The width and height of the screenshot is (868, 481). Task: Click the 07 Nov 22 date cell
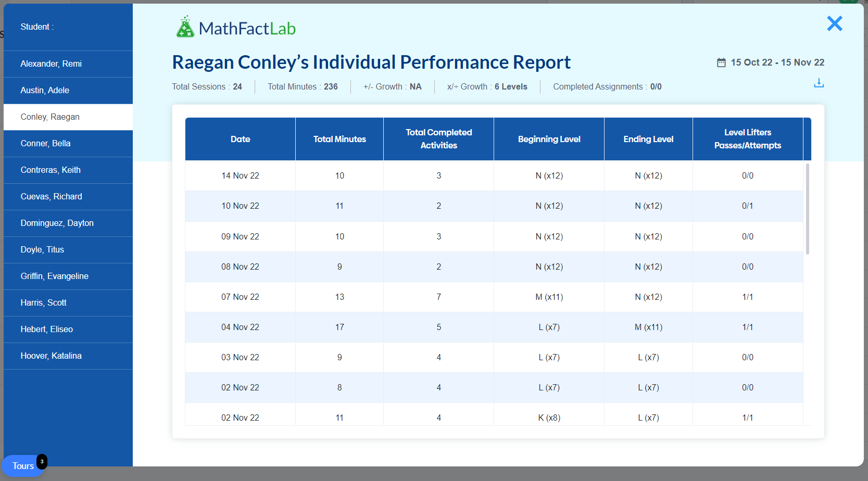pyautogui.click(x=241, y=297)
